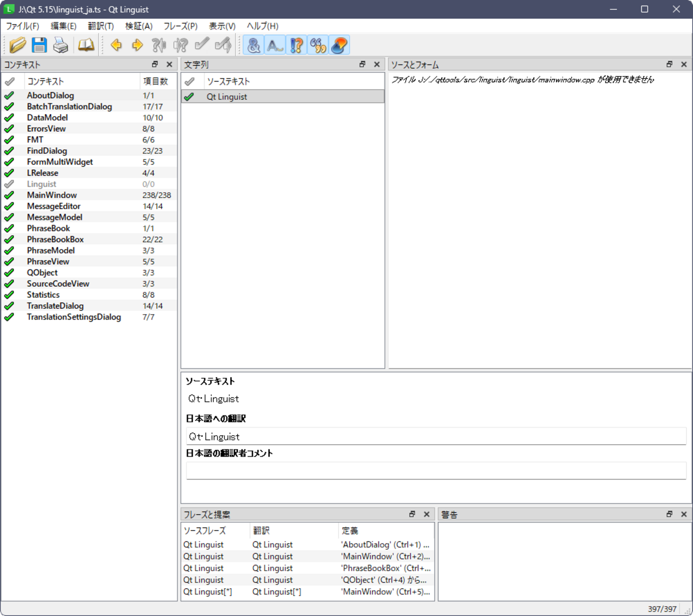The width and height of the screenshot is (693, 616).
Task: Select the Qt Linguist row in the 文字列 list
Action: pos(283,97)
